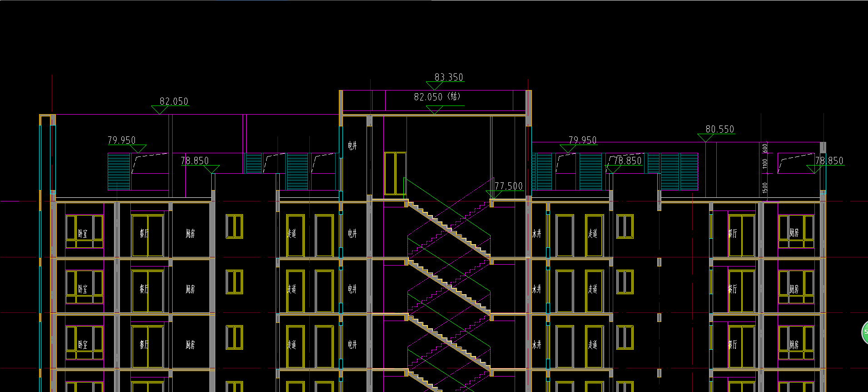This screenshot has height=392, width=868.
Task: Click the vertical 600 dimension text
Action: [x=765, y=148]
